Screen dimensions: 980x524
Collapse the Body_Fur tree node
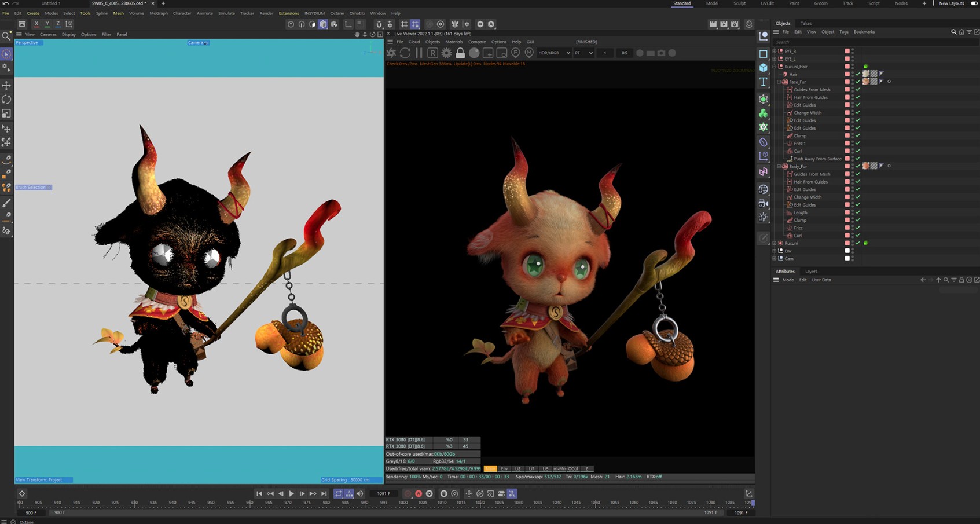(x=779, y=166)
